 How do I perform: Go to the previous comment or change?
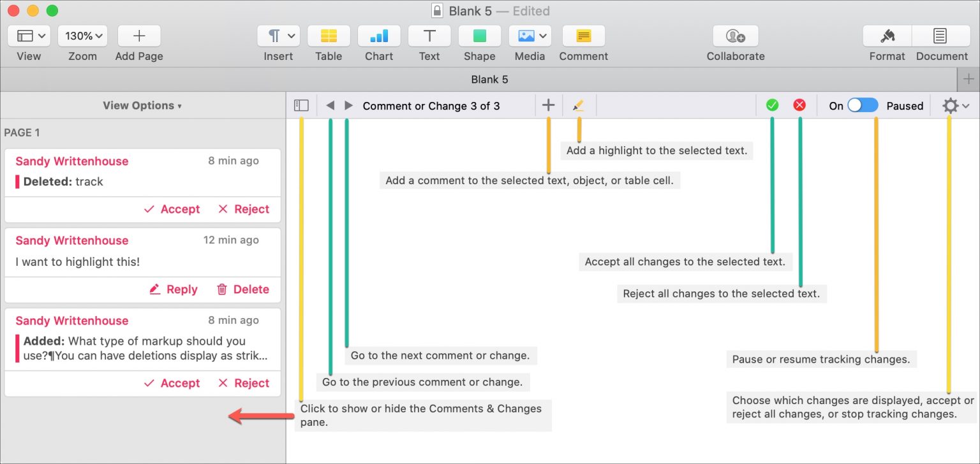click(x=330, y=106)
